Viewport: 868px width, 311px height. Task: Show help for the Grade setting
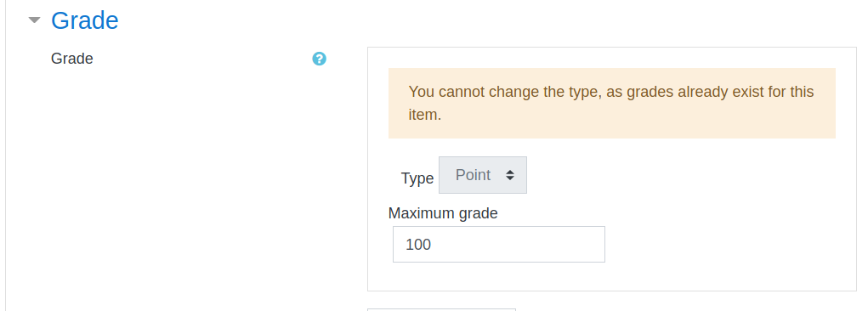[x=319, y=59]
